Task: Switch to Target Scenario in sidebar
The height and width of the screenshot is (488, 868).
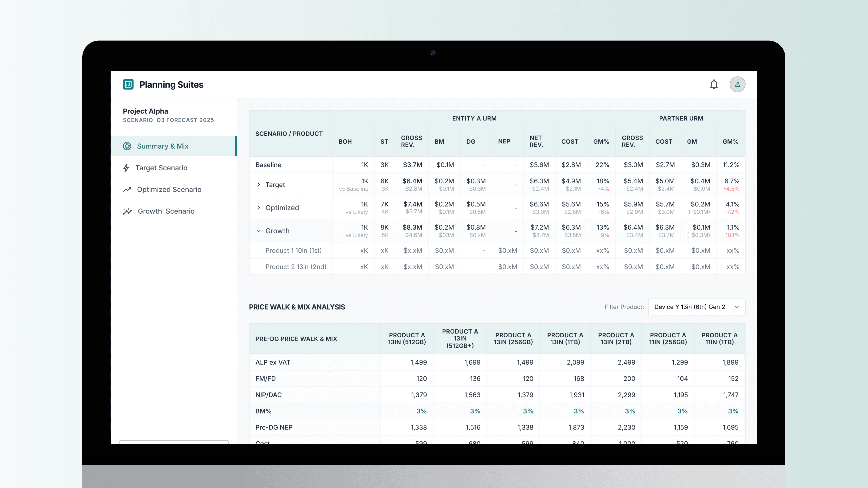Action: (161, 168)
